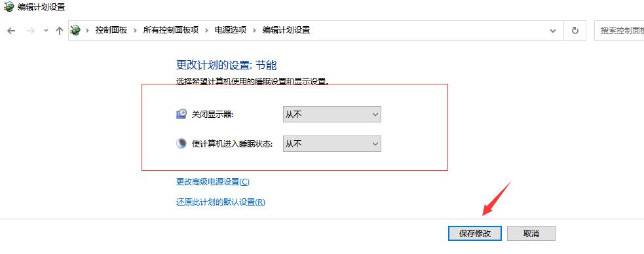Go up one folder level
The width and height of the screenshot is (644, 254).
point(60,30)
